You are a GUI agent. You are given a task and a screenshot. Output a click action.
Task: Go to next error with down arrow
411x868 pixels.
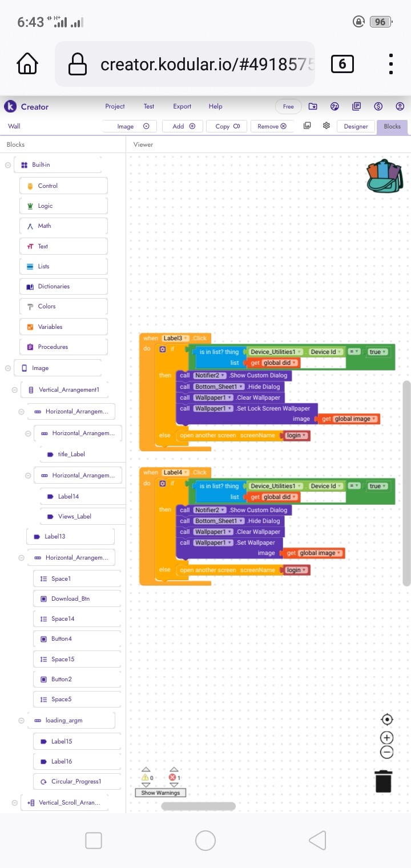point(174,785)
